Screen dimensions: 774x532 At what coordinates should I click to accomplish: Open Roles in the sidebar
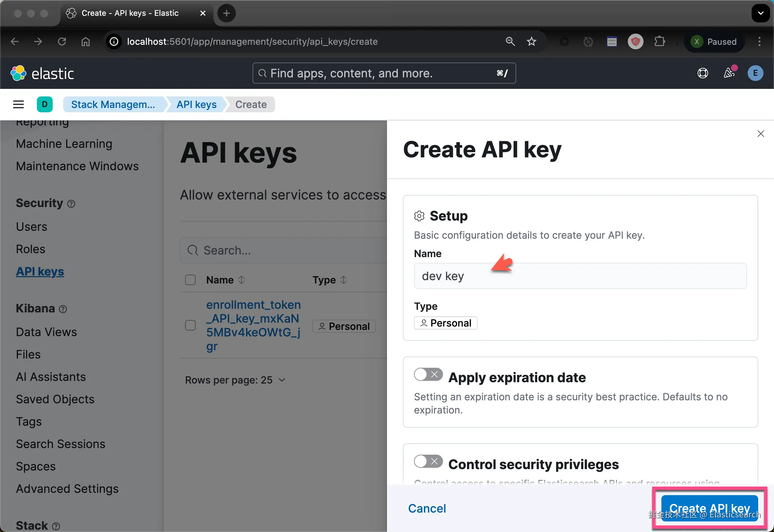click(x=31, y=249)
